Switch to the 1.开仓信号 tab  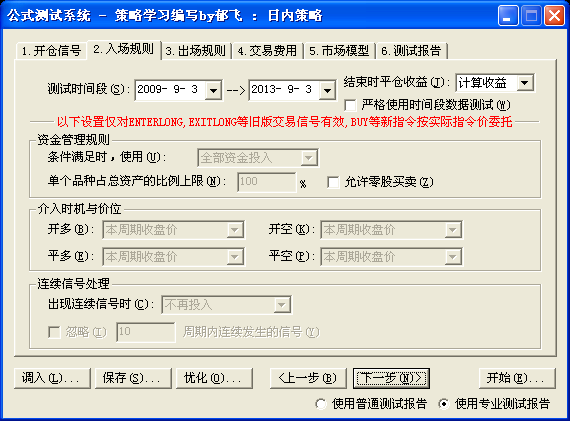coord(51,51)
